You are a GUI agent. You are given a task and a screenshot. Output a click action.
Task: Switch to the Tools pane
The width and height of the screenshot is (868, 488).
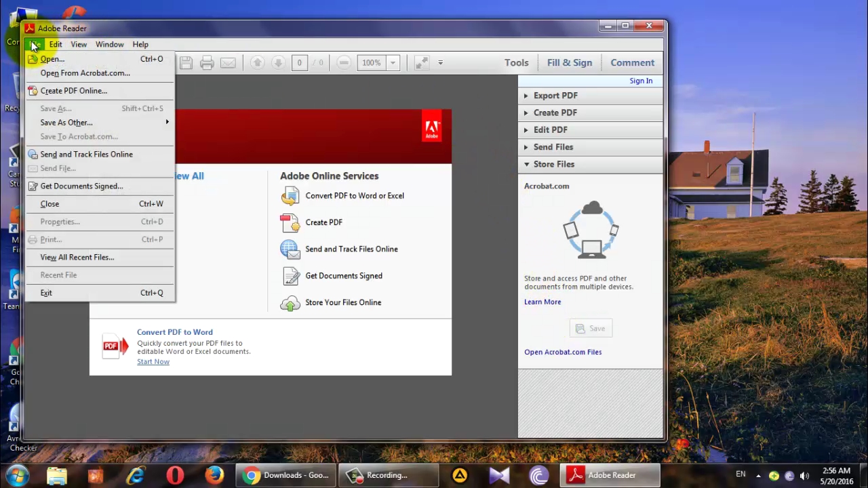coord(517,63)
